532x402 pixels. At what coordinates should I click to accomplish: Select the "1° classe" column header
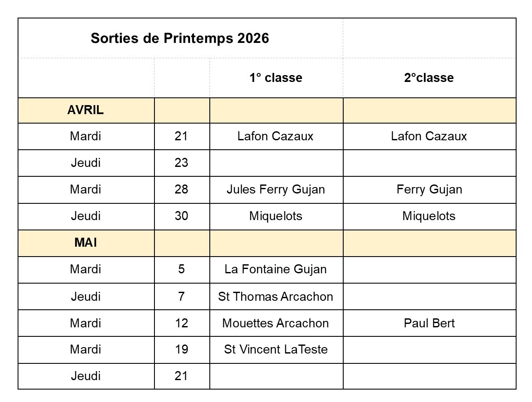pos(276,78)
